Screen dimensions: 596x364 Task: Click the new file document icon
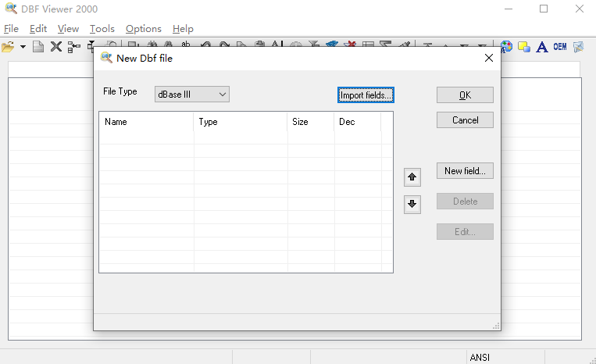click(38, 47)
